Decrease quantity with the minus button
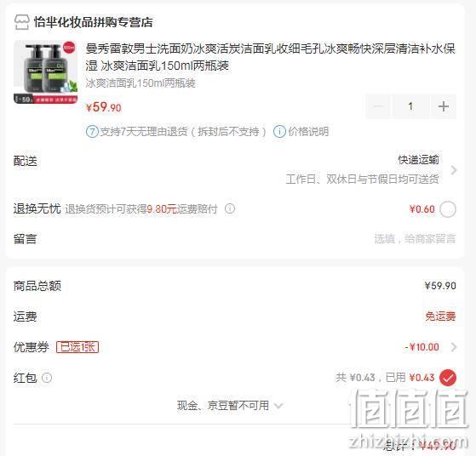 click(x=378, y=106)
